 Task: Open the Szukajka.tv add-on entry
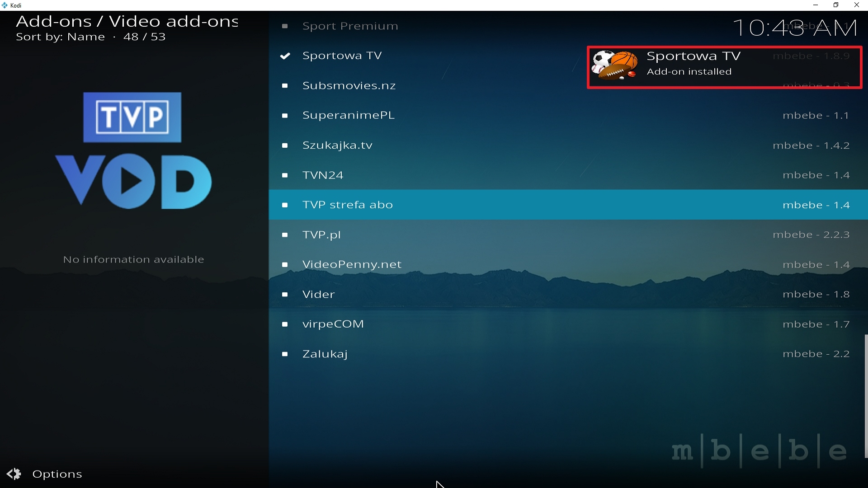[x=568, y=145]
